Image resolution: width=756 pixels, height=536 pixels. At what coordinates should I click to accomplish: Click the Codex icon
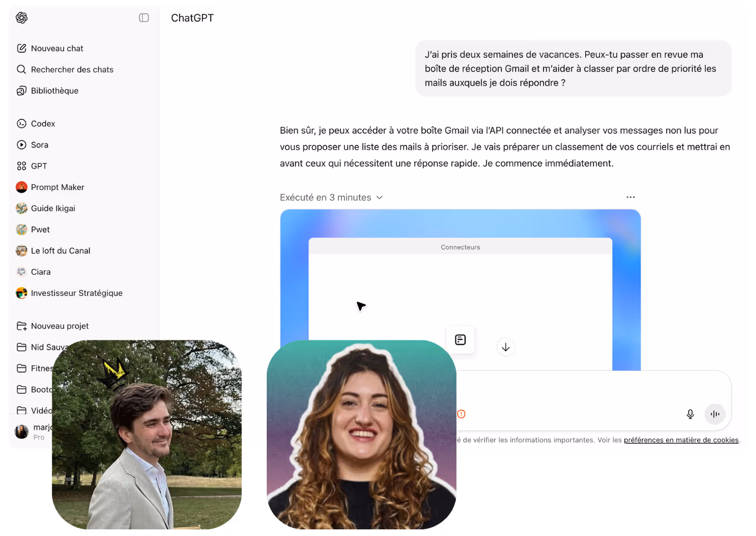(22, 124)
